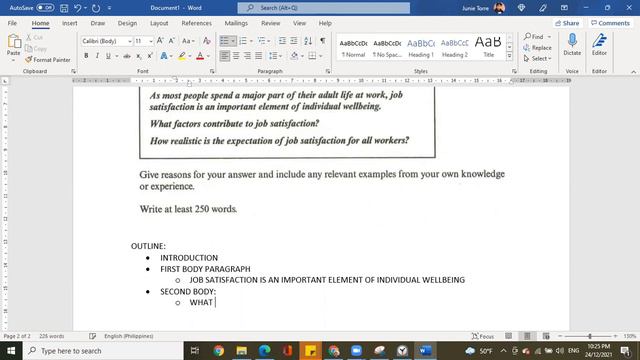Switch to Insert tab
Screen dimensions: 640x360
(70, 23)
